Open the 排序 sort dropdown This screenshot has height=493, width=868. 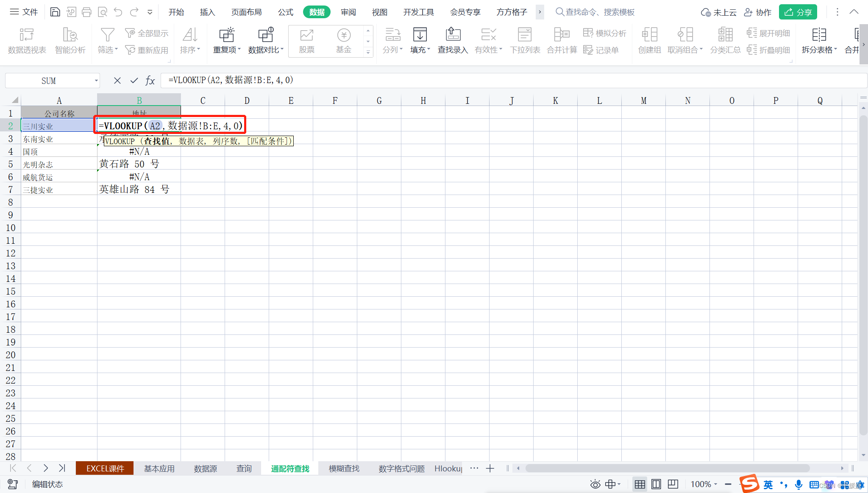pos(190,41)
